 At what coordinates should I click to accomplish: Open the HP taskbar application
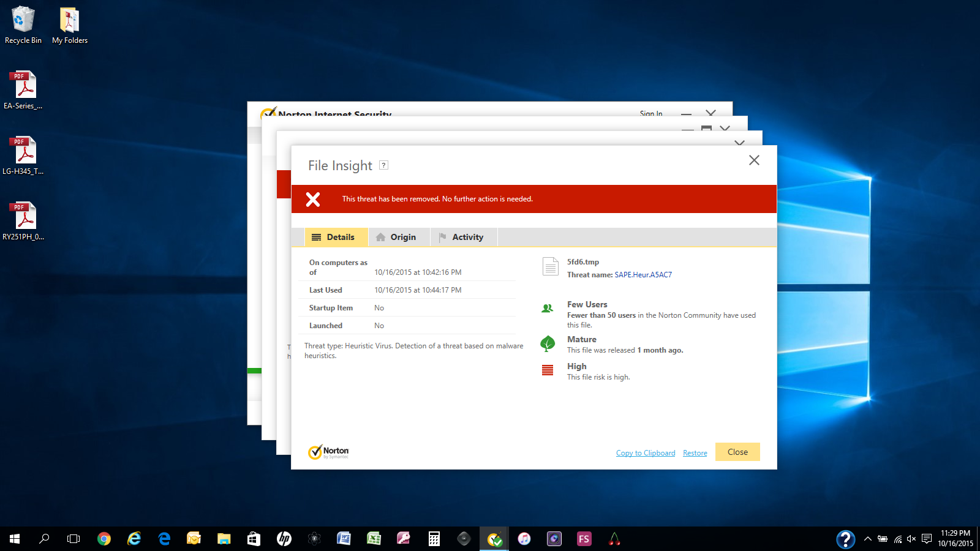(x=284, y=539)
